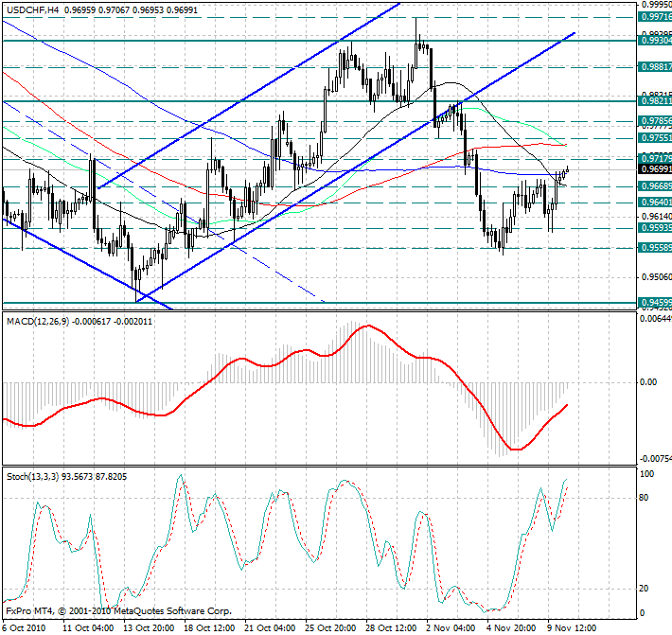Click the 13 Oct 20:00 time label
Image resolution: width=672 pixels, height=635 pixels.
point(149,628)
